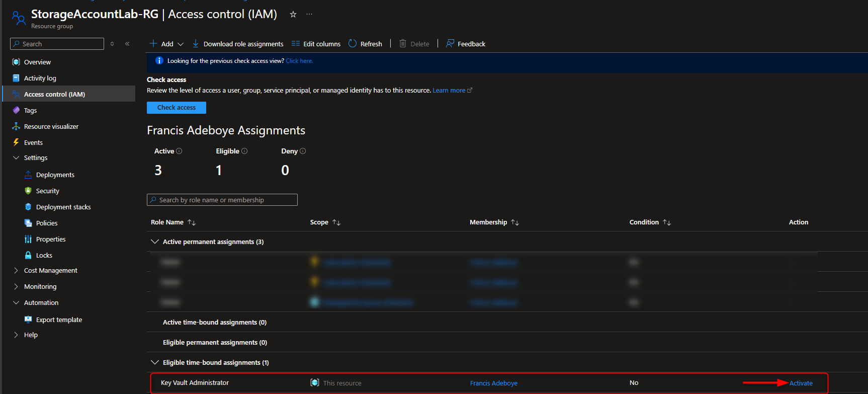The width and height of the screenshot is (868, 394).
Task: Click Edit columns in the toolbar
Action: point(316,44)
